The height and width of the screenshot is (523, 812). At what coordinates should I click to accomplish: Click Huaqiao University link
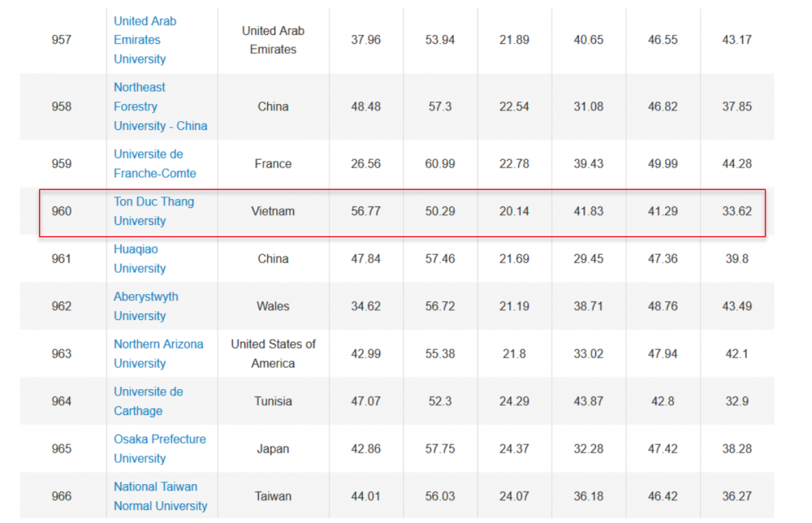tap(139, 258)
